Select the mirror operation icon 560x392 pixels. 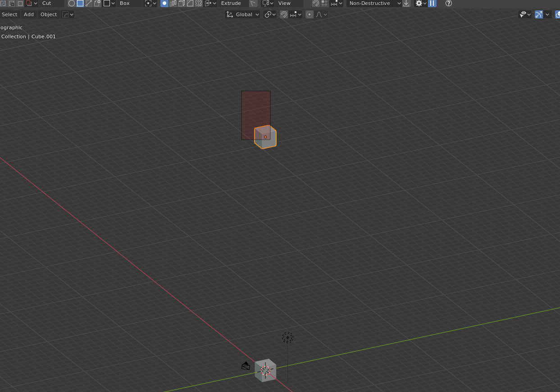(x=199, y=3)
